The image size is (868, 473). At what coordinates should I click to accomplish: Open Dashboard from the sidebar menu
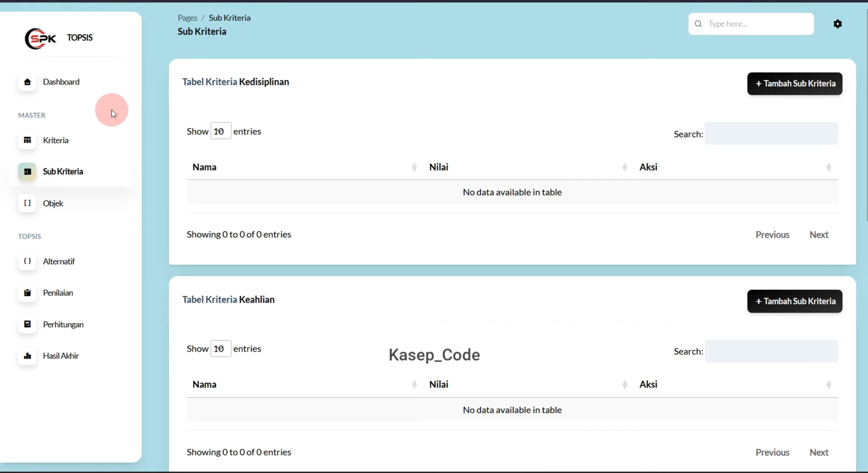pyautogui.click(x=61, y=82)
